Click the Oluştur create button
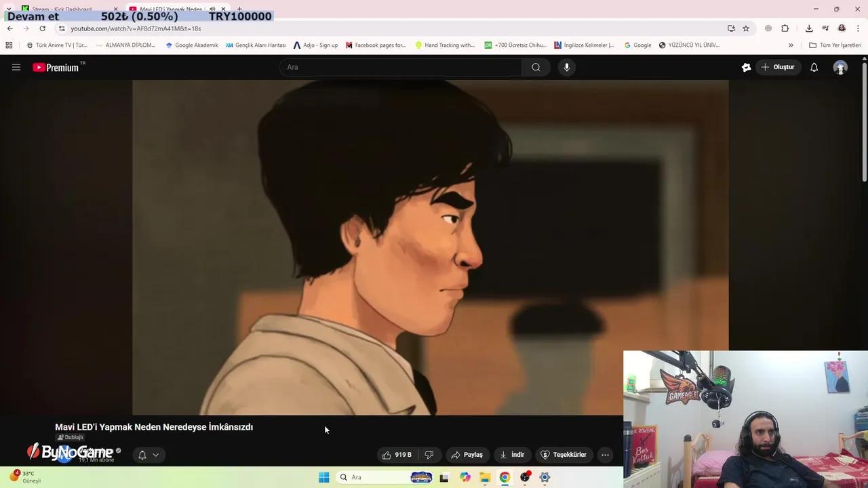 (x=778, y=67)
